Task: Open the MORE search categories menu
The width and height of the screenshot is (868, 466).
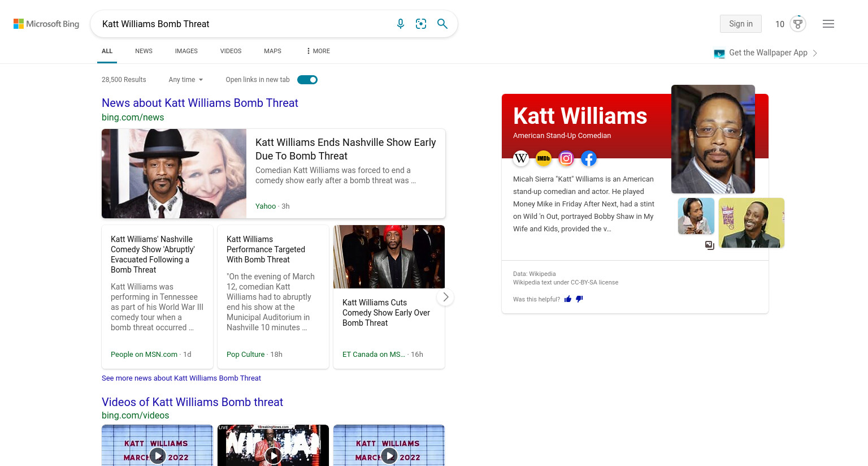Action: click(318, 51)
